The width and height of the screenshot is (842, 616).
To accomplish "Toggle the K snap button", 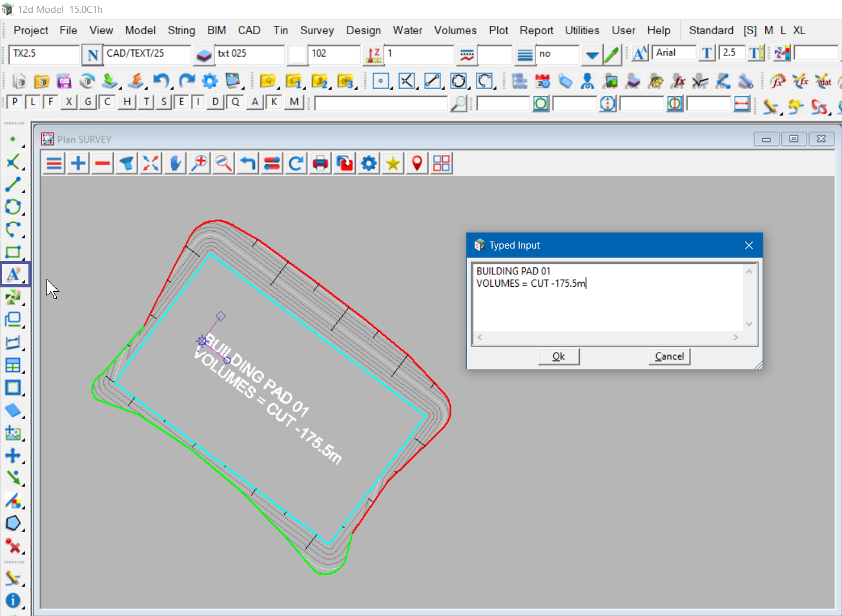I will point(274,101).
